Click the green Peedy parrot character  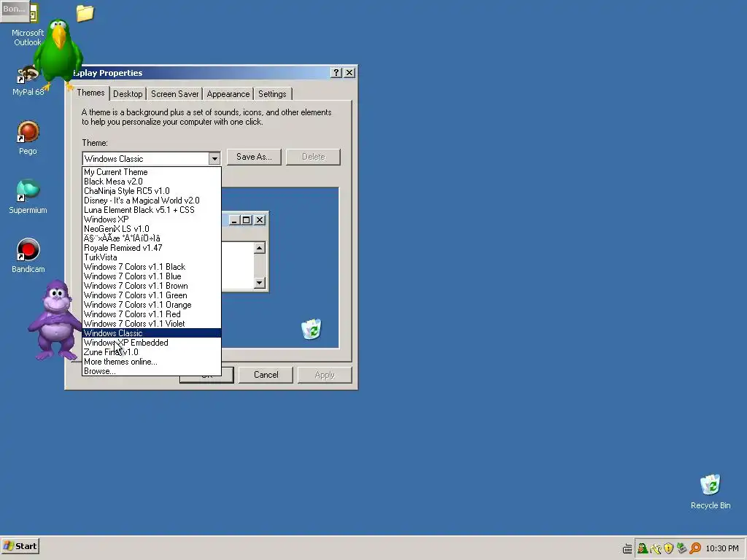coord(58,53)
